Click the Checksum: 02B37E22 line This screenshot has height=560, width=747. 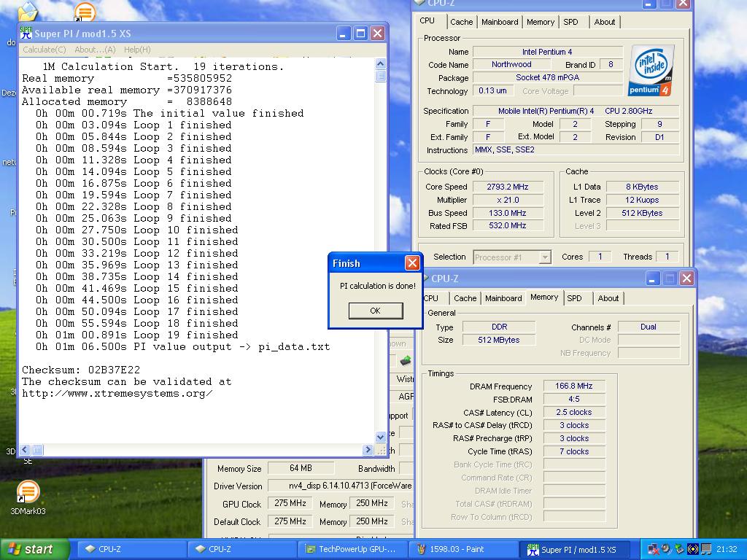(x=81, y=370)
